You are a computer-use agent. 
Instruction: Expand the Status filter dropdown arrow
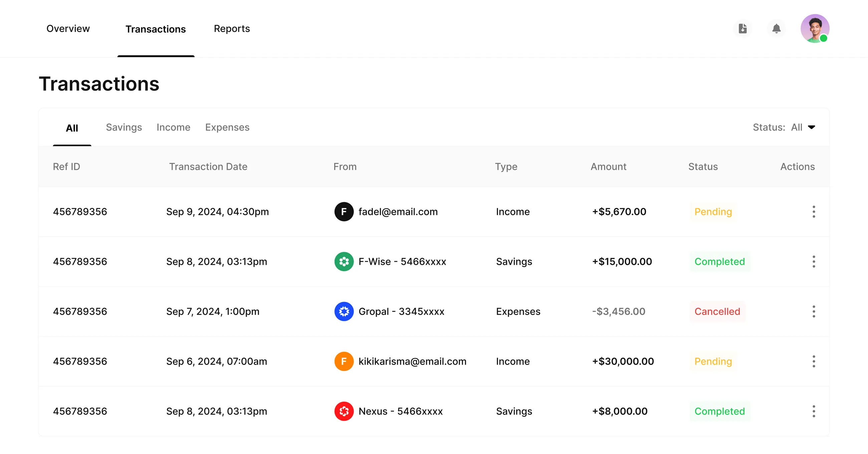(x=811, y=127)
